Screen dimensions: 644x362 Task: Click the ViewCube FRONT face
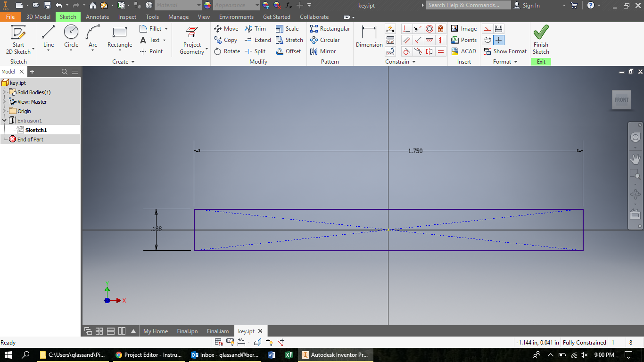(621, 100)
